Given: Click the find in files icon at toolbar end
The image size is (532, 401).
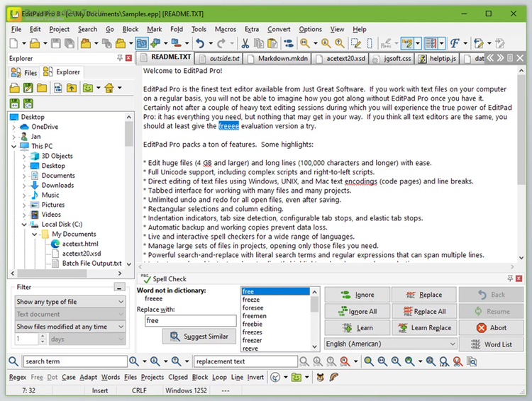Looking at the screenshot, I should click(x=472, y=361).
